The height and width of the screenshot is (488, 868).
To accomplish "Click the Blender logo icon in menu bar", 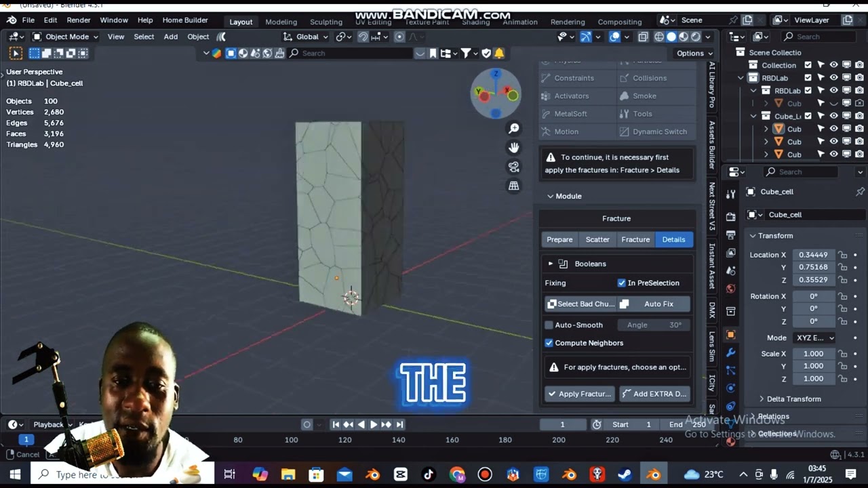I will pyautogui.click(x=12, y=20).
